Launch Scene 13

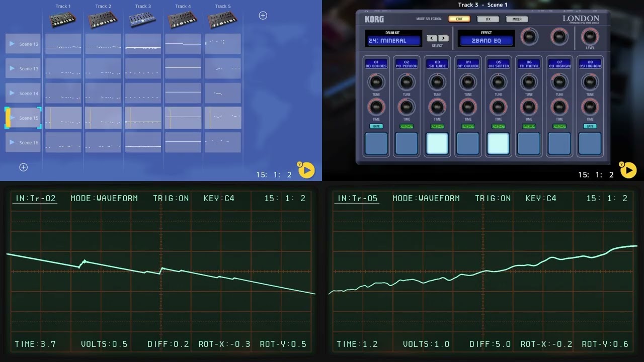coord(23,68)
